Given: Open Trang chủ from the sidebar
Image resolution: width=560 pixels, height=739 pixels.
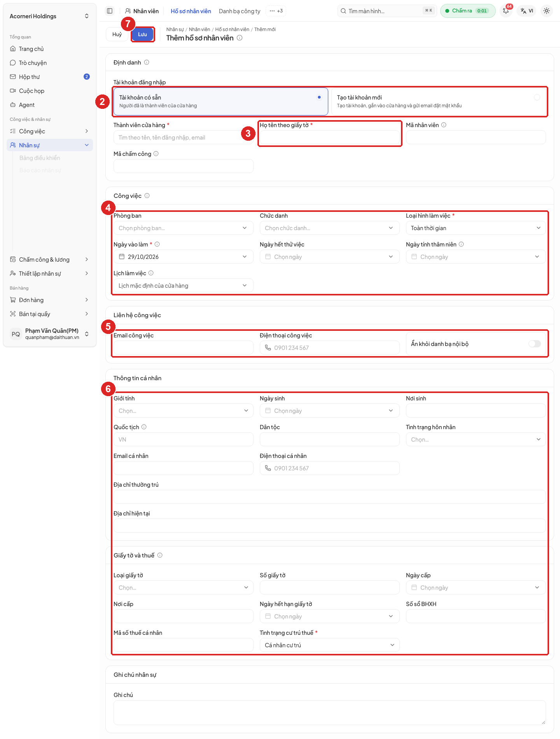Looking at the screenshot, I should click(50, 49).
